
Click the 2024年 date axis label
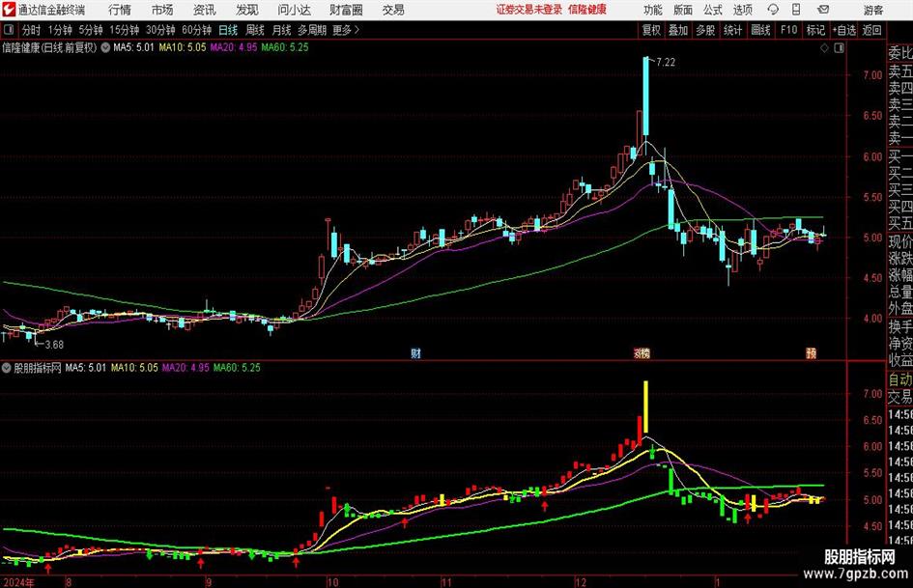click(x=18, y=582)
